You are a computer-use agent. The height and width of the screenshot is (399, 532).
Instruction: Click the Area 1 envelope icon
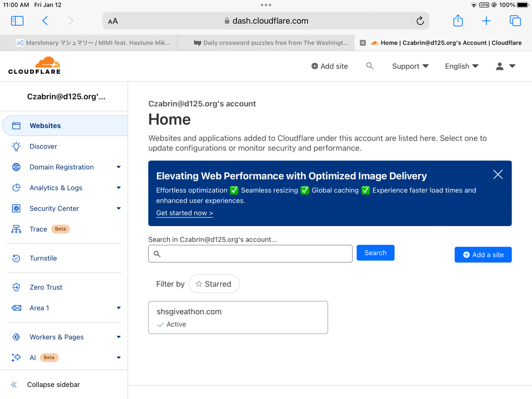tap(16, 308)
